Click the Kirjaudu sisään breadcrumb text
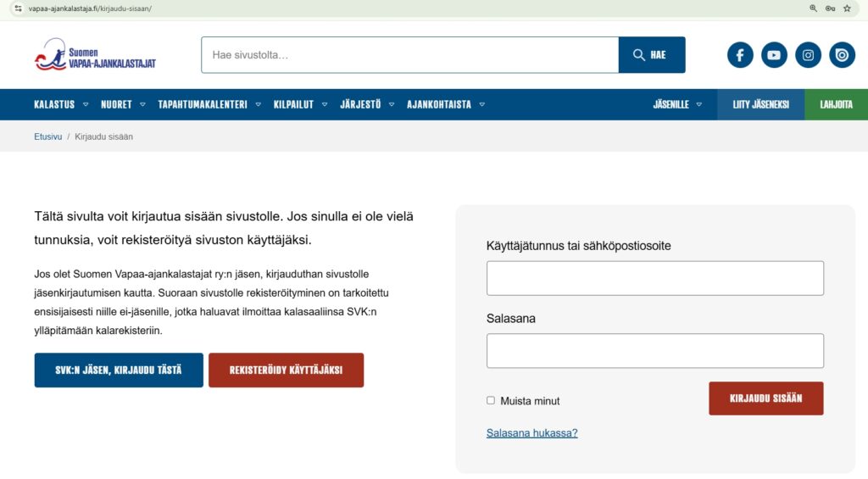 103,136
